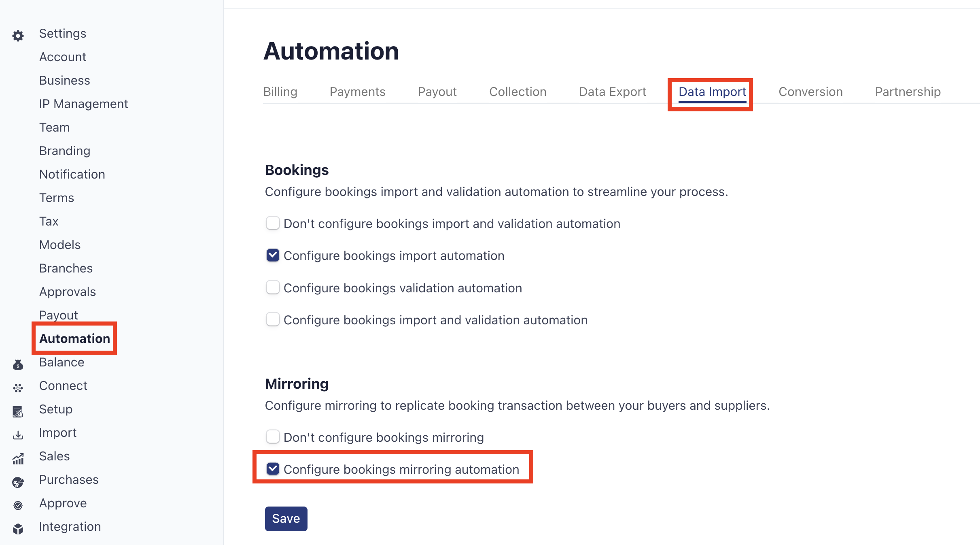Uncheck Configure bookings import automation
The height and width of the screenshot is (545, 980).
[273, 255]
